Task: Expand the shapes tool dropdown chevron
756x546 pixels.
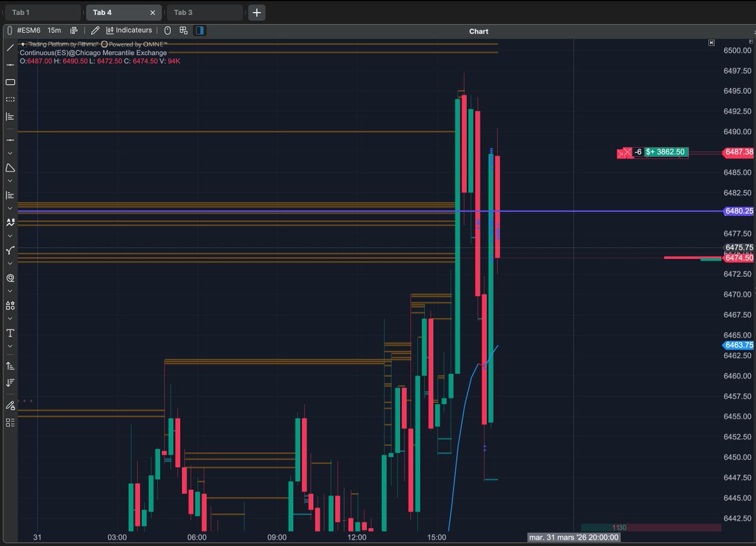Action: pos(10,319)
